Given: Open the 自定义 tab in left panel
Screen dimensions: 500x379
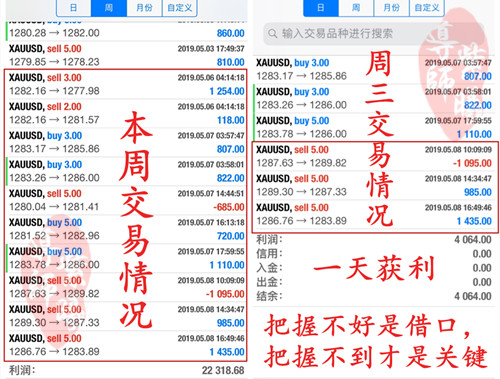Looking at the screenshot, I should tap(180, 7).
